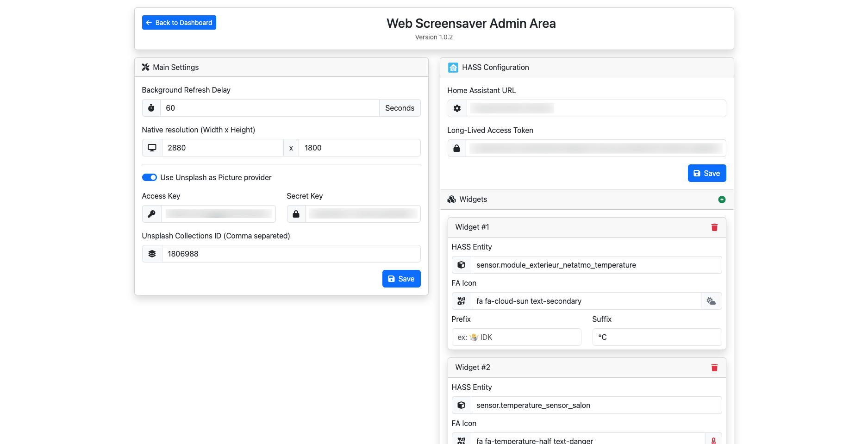Save the HASS Configuration

706,173
